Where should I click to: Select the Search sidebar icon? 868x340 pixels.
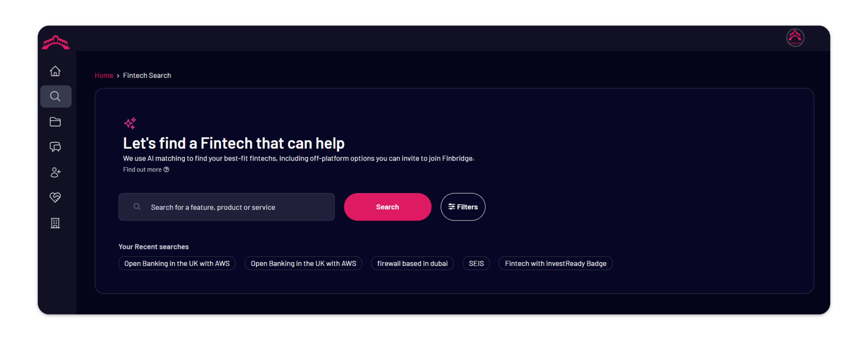coord(56,96)
